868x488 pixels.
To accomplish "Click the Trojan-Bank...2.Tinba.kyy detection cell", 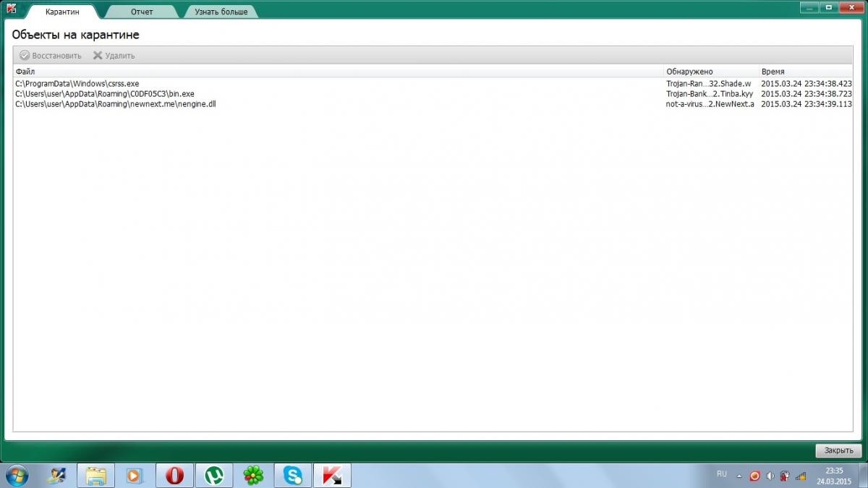I will (710, 94).
